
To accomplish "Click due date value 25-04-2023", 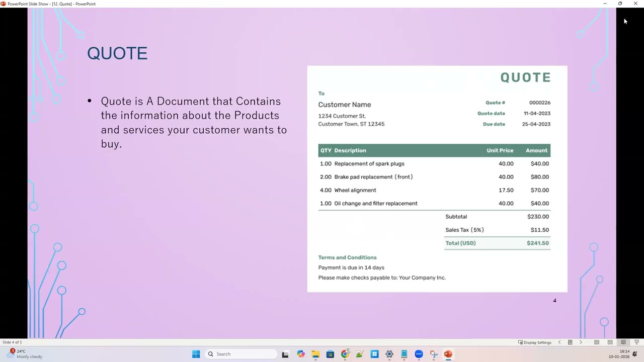I will (536, 124).
